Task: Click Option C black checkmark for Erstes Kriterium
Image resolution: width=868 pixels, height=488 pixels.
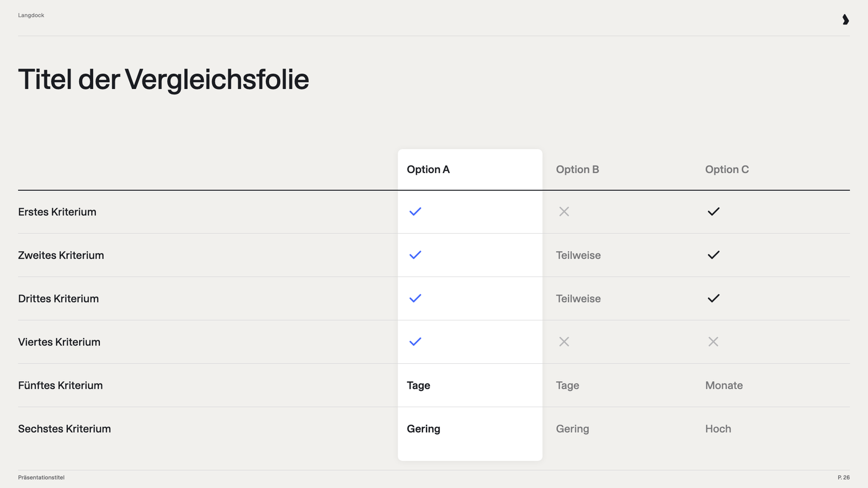Action: pos(713,211)
